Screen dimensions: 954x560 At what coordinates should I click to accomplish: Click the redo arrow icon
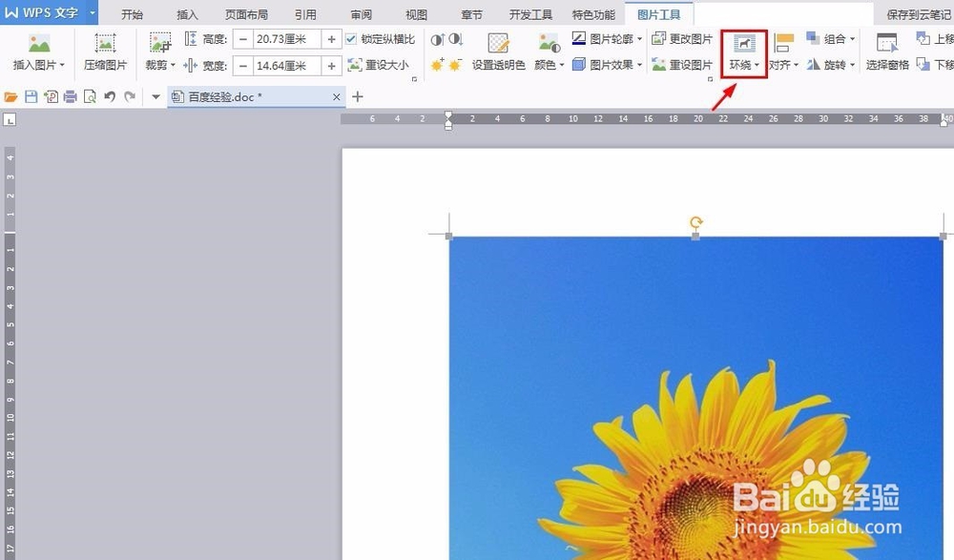130,96
